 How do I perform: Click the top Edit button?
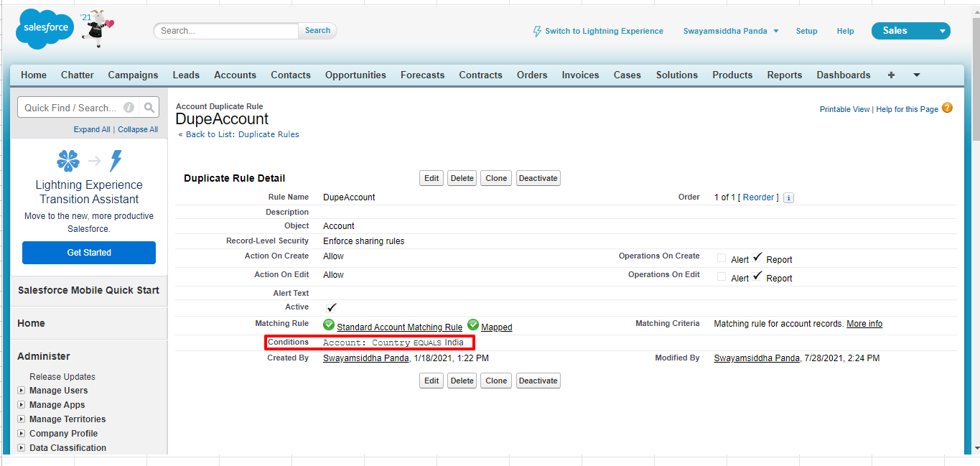(x=431, y=178)
